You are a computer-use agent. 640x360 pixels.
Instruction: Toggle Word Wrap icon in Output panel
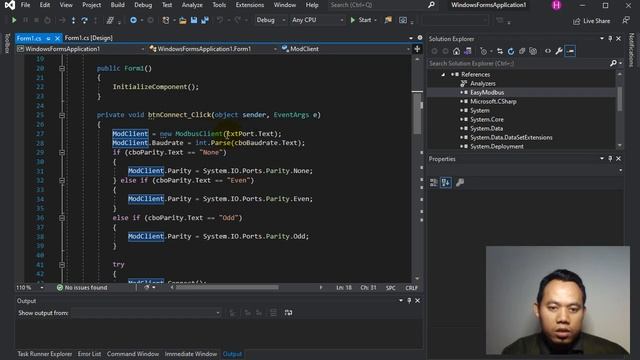288,313
